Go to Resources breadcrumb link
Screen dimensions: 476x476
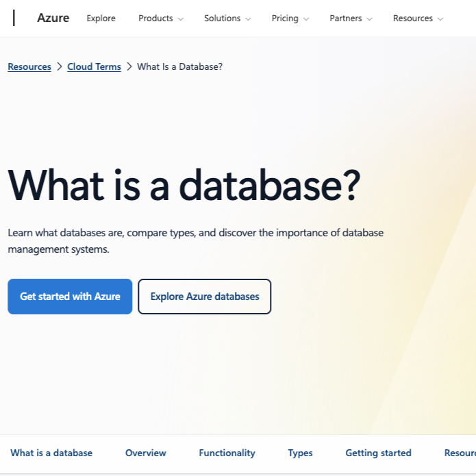tap(29, 66)
